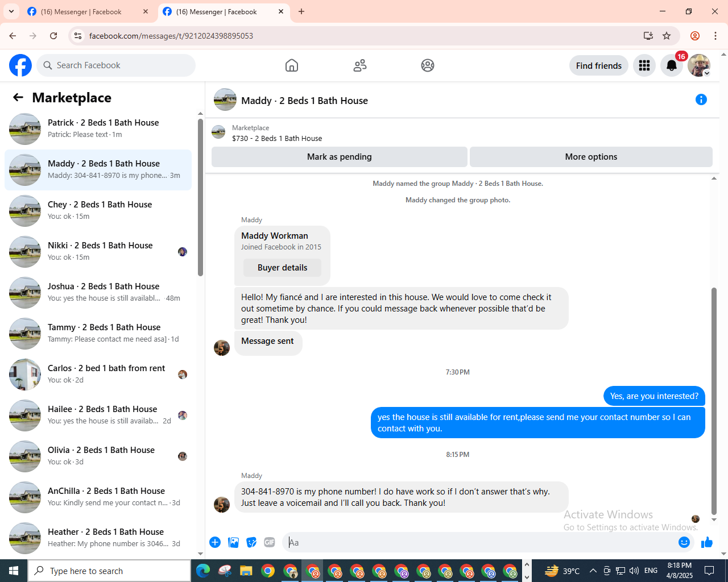
Task: Bookmark this page star icon
Action: (x=667, y=36)
